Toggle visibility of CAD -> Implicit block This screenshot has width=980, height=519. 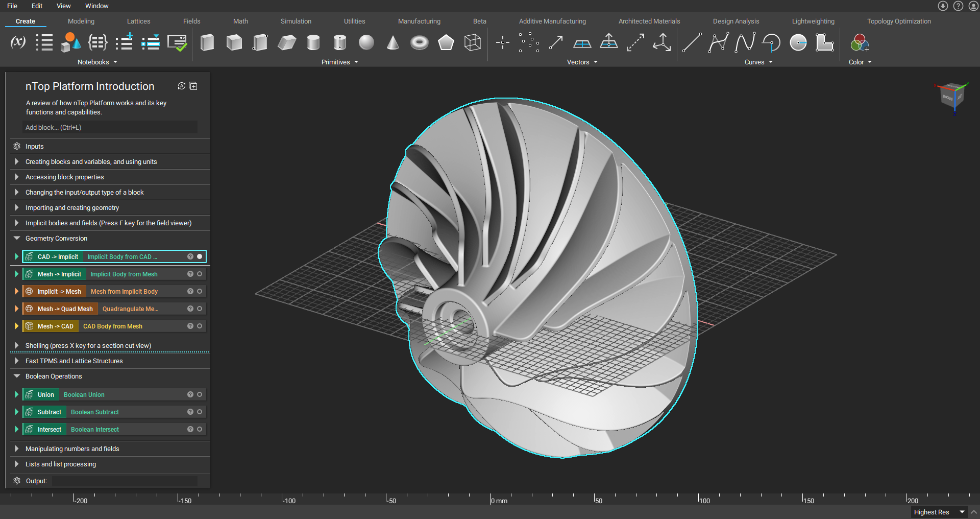[200, 257]
